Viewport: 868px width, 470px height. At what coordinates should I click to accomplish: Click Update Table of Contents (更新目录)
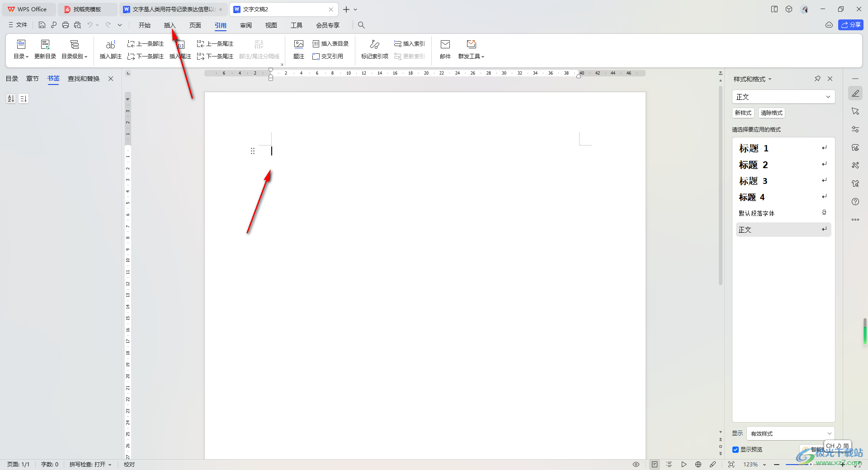click(45, 50)
